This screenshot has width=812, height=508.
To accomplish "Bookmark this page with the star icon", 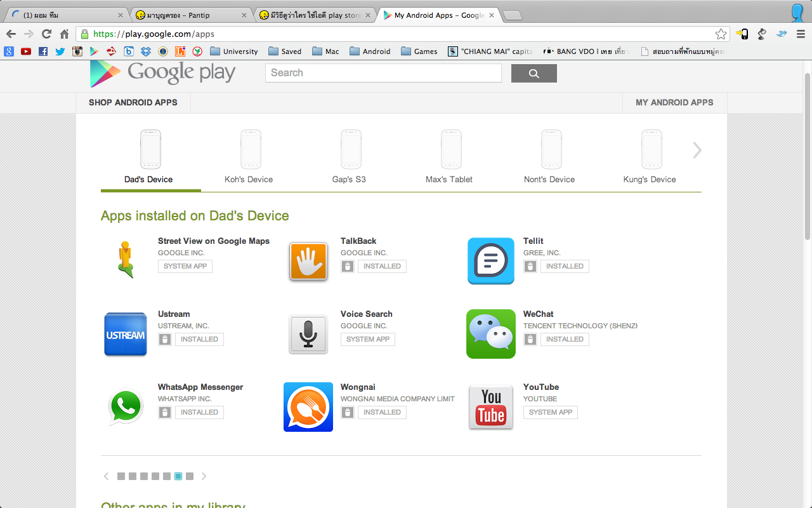I will [721, 34].
